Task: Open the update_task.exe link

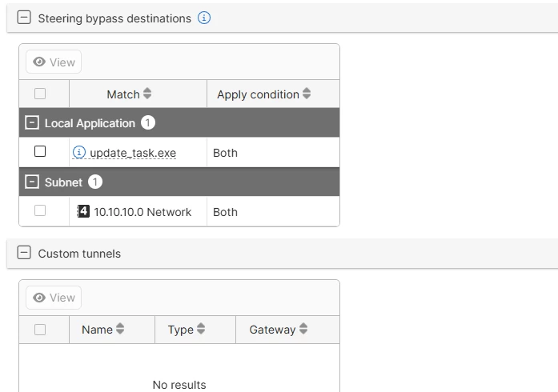Action: click(x=133, y=153)
